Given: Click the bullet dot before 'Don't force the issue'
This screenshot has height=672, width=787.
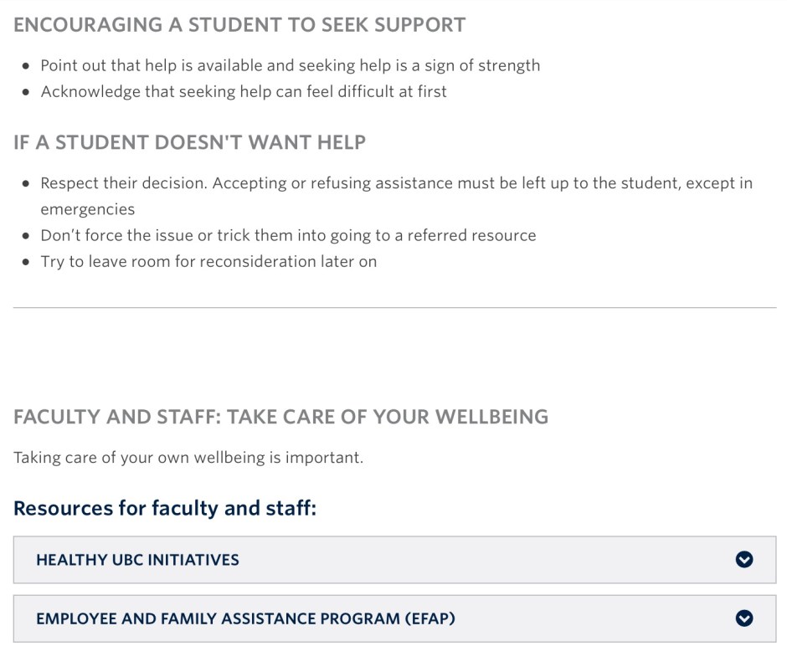Looking at the screenshot, I should click(x=25, y=236).
